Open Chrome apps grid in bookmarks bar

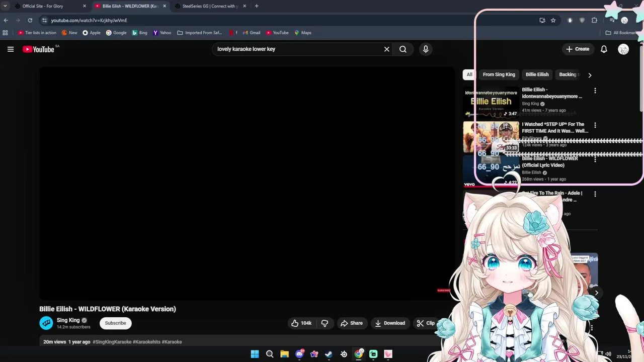[x=5, y=33]
